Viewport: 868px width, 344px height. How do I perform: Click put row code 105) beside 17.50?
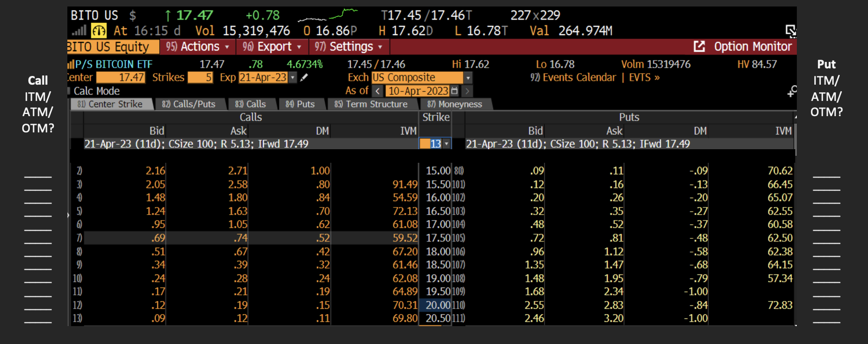pos(459,238)
